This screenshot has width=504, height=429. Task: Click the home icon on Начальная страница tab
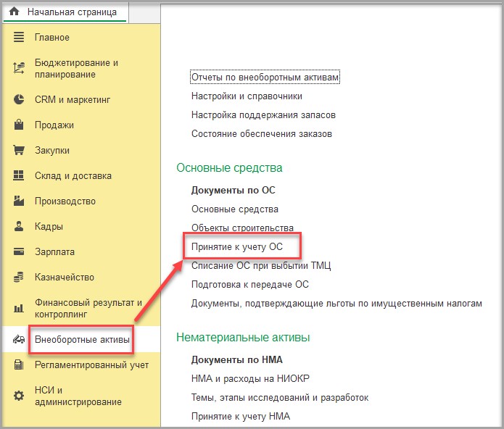click(15, 12)
